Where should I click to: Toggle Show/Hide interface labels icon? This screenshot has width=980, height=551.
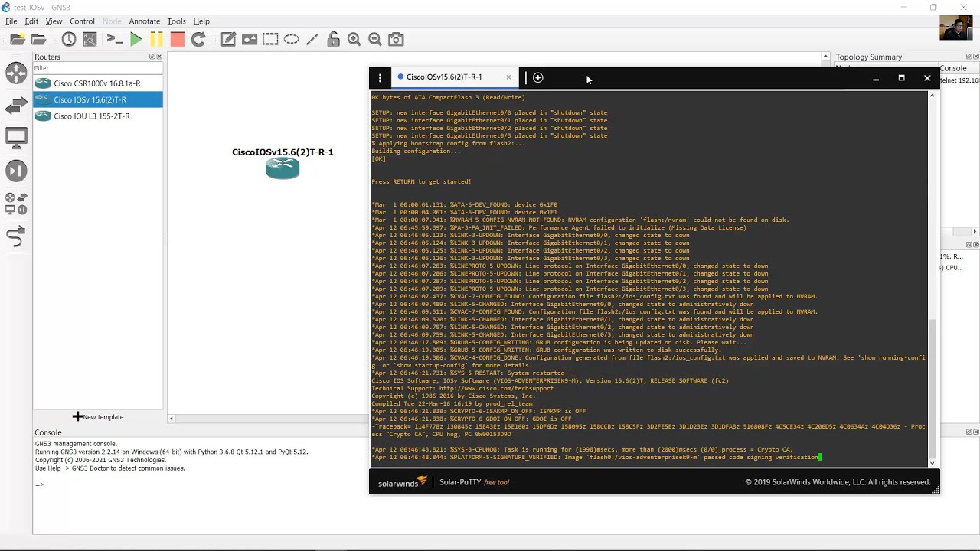[x=90, y=39]
